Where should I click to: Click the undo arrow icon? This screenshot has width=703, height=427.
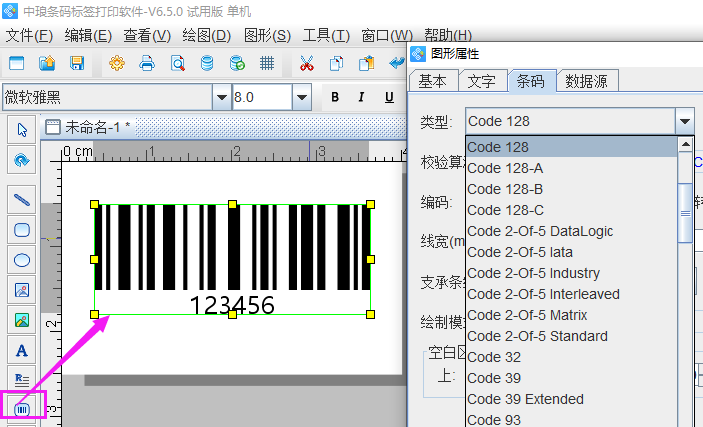397,63
